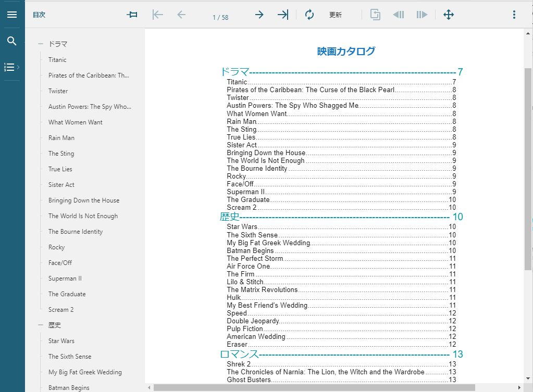Click the page number field 1 / 58
The image size is (533, 392).
220,17
